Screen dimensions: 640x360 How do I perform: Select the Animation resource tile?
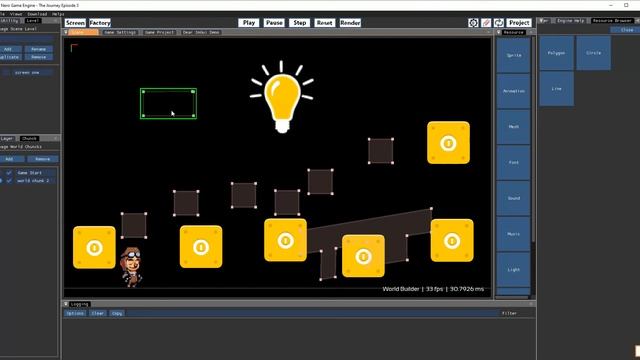pyautogui.click(x=513, y=91)
